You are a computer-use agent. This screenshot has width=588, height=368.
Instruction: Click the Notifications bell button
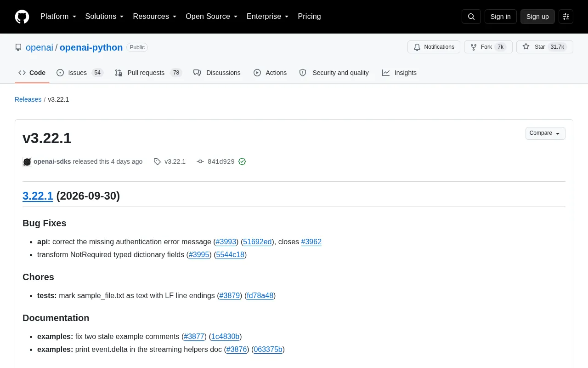tap(434, 47)
